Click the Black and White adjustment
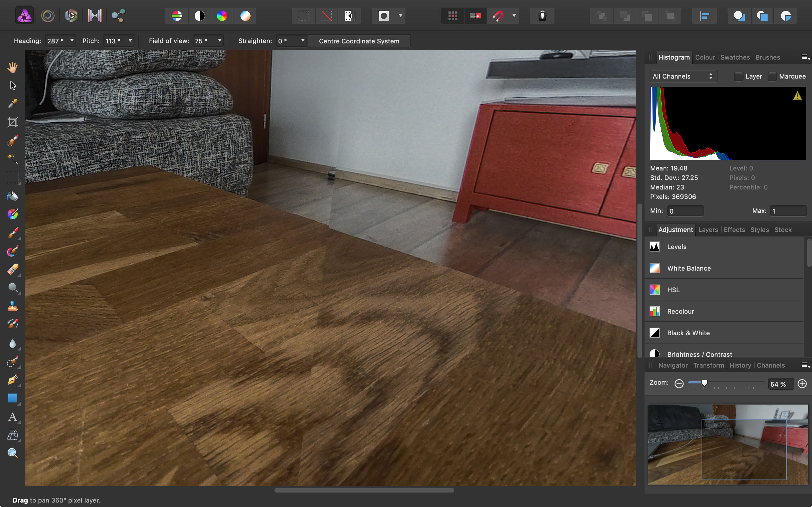812x507 pixels. (689, 333)
